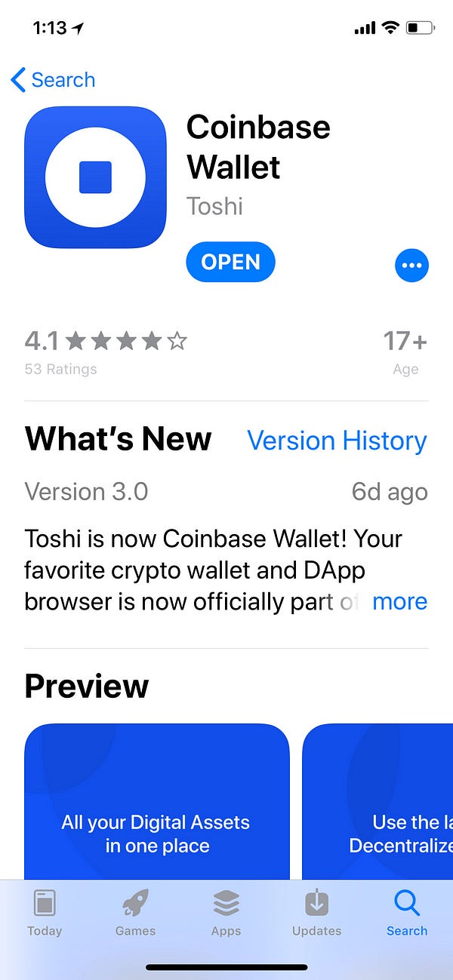This screenshot has width=453, height=980.
Task: Open the three-dot more options button
Action: point(411,265)
